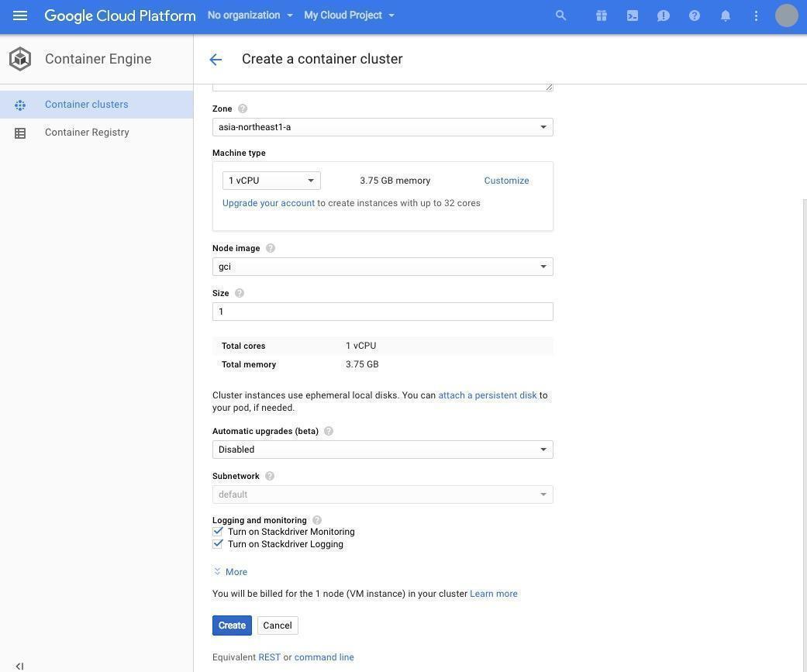Click the Container clusters sidebar icon

pyautogui.click(x=20, y=105)
